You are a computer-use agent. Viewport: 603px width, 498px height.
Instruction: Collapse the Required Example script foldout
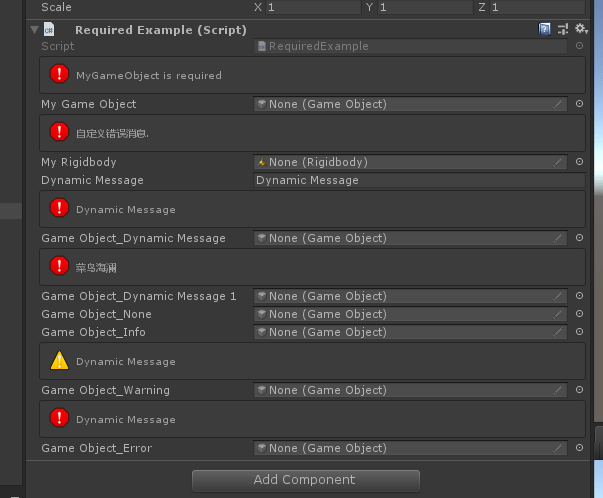35,30
